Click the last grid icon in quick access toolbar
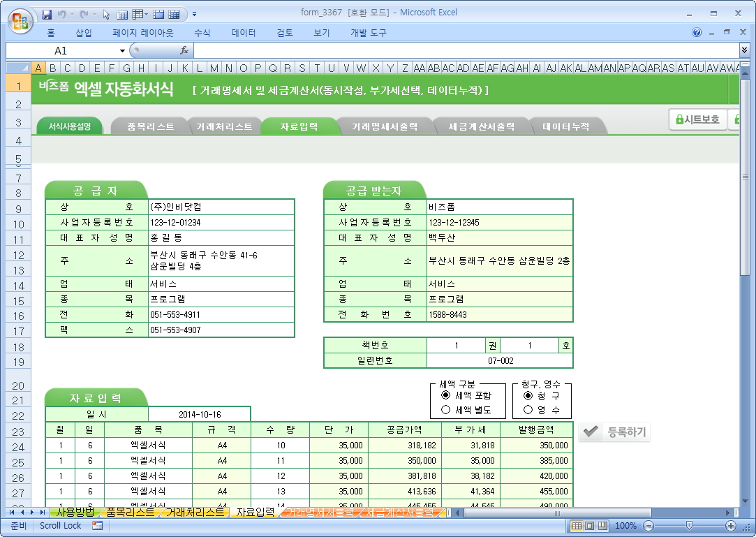The width and height of the screenshot is (756, 537). 174,15
